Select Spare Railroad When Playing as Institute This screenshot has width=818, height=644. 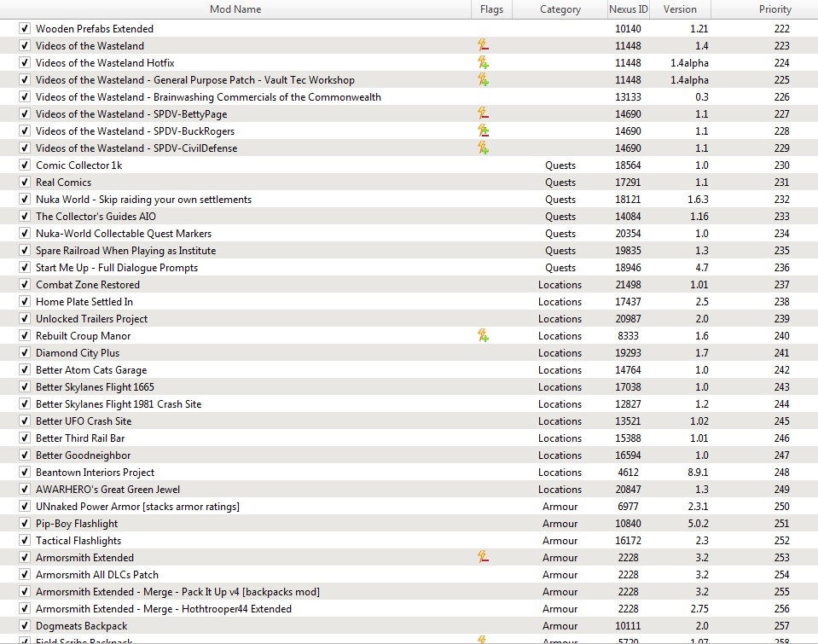pos(125,251)
